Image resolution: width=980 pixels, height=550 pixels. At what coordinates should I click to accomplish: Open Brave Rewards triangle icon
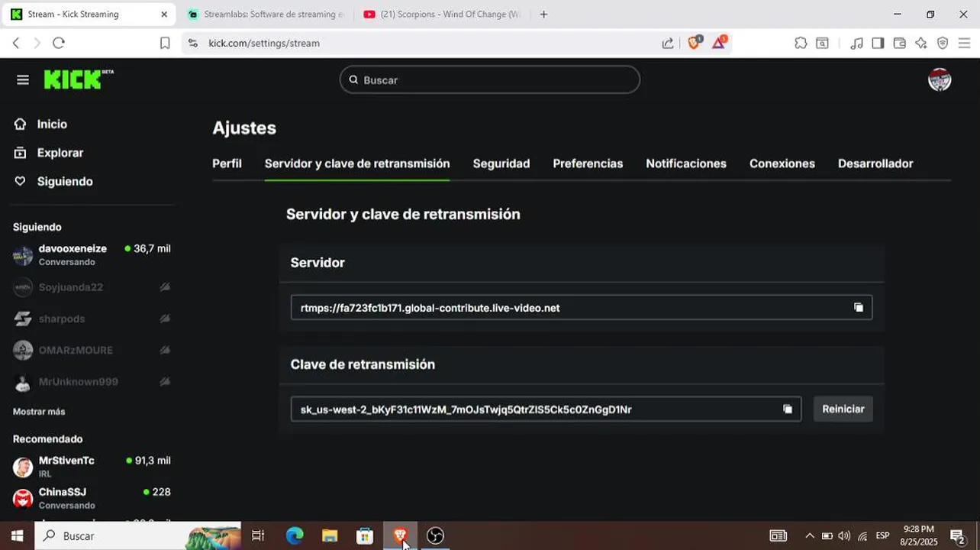tap(719, 43)
